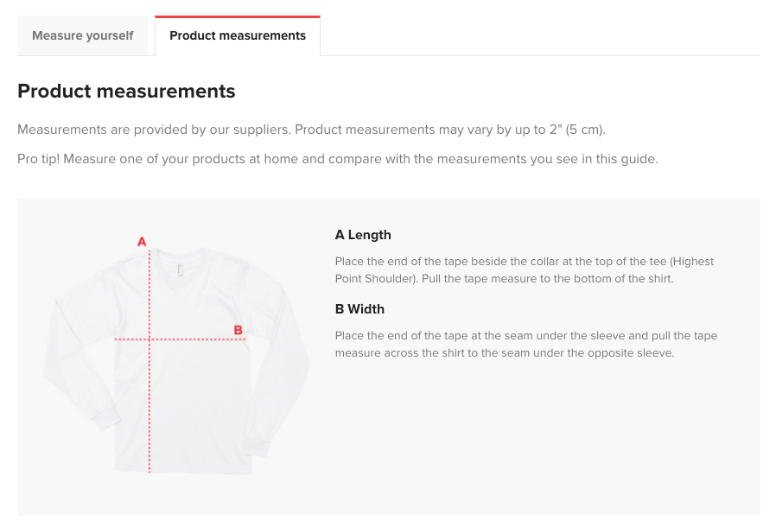Click the B Width heading
This screenshot has height=532, width=776.
click(359, 309)
